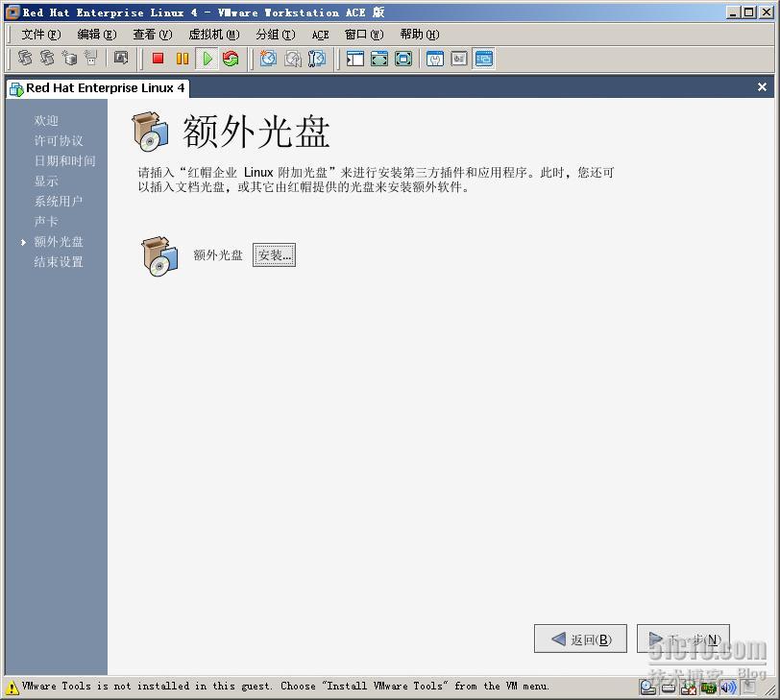Image resolution: width=780 pixels, height=700 pixels.
Task: Click the take snapshot clock icon
Action: coord(268,59)
